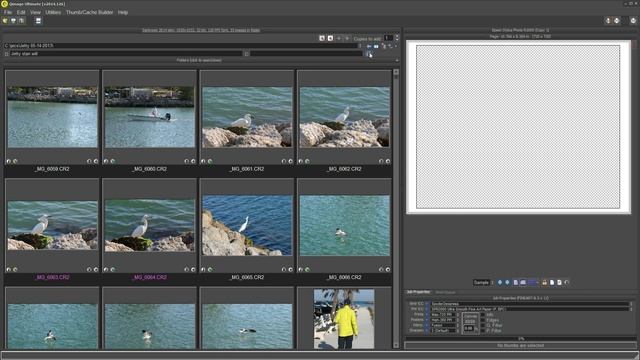The height and width of the screenshot is (360, 640).
Task: Click the first white icon left of Copies to add
Action: point(322,38)
